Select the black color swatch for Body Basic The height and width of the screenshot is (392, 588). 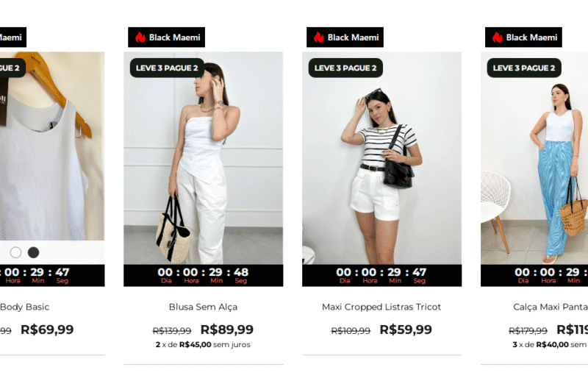point(33,252)
